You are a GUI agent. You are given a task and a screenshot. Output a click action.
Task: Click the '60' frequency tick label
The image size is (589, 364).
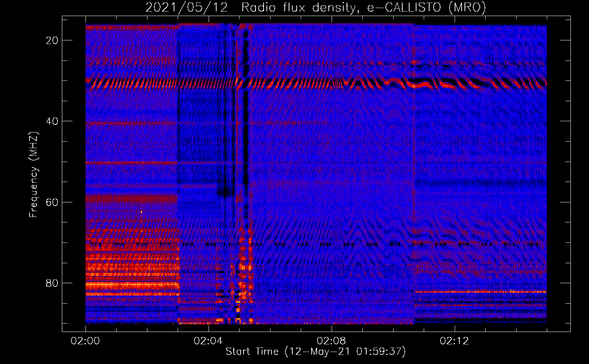(52, 202)
